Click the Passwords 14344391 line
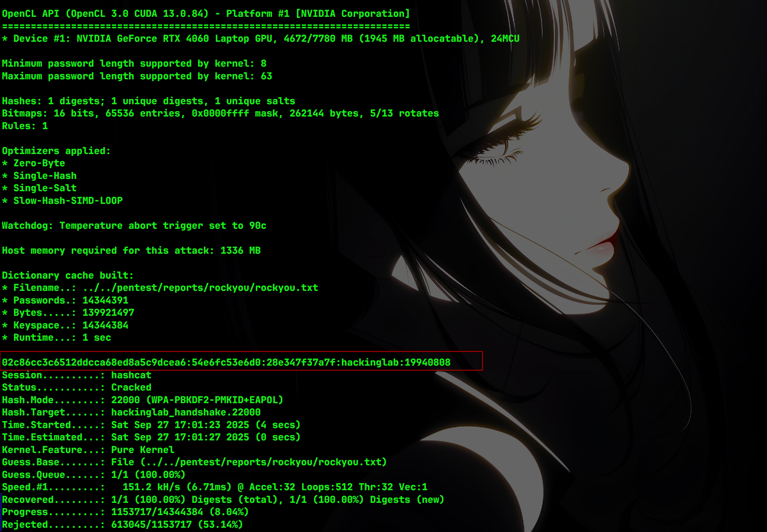The height and width of the screenshot is (532, 767). 65,300
